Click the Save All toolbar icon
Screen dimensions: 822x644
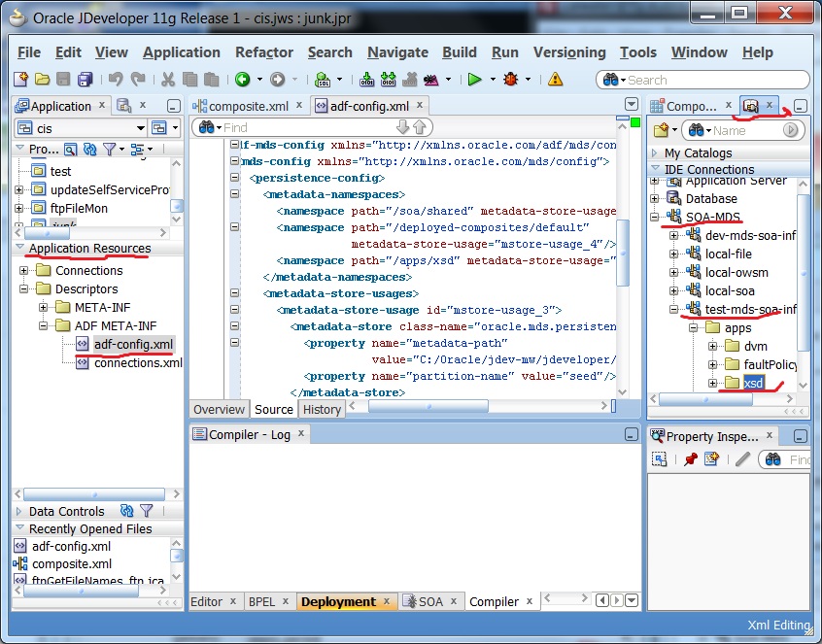86,79
